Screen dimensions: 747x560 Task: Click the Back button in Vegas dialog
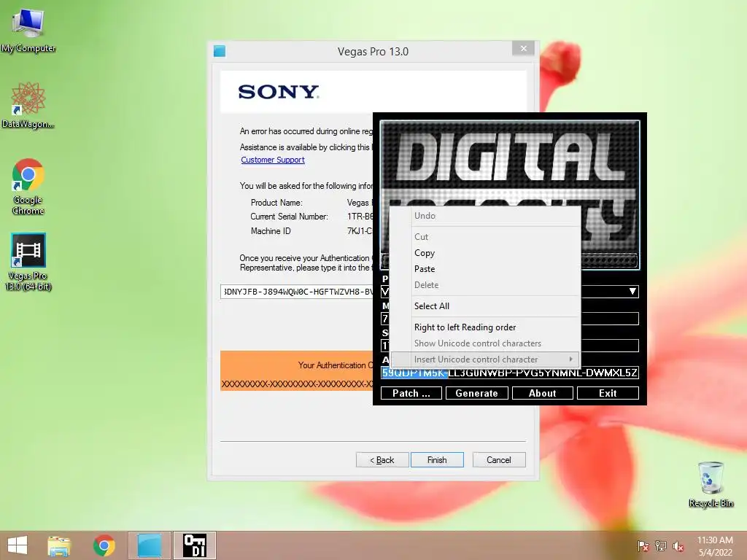coord(382,460)
